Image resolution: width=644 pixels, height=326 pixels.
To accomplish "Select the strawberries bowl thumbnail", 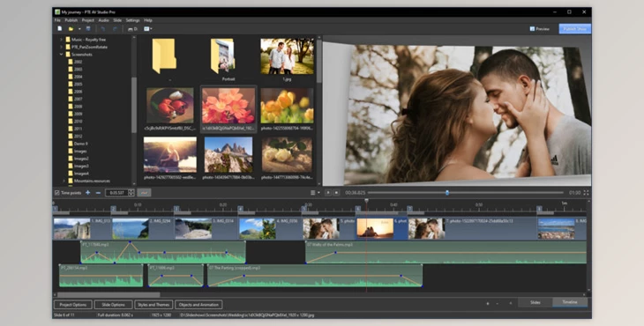I will (170, 106).
